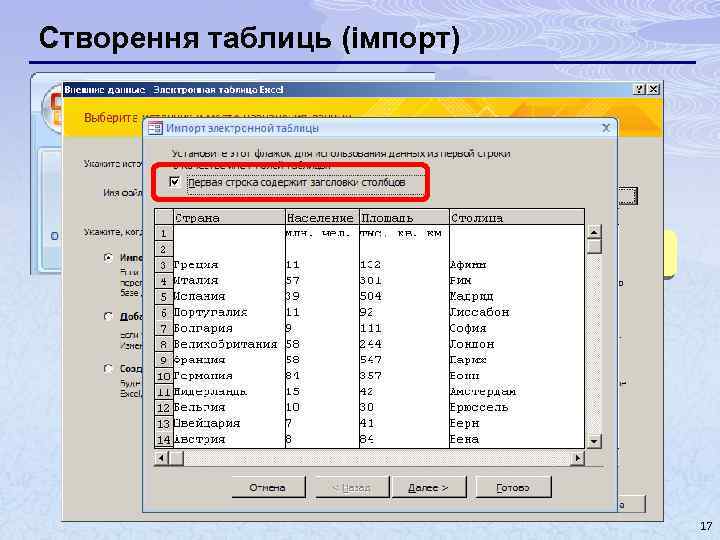Click the Население column header
Viewport: 720px width, 540px height.
click(322, 217)
